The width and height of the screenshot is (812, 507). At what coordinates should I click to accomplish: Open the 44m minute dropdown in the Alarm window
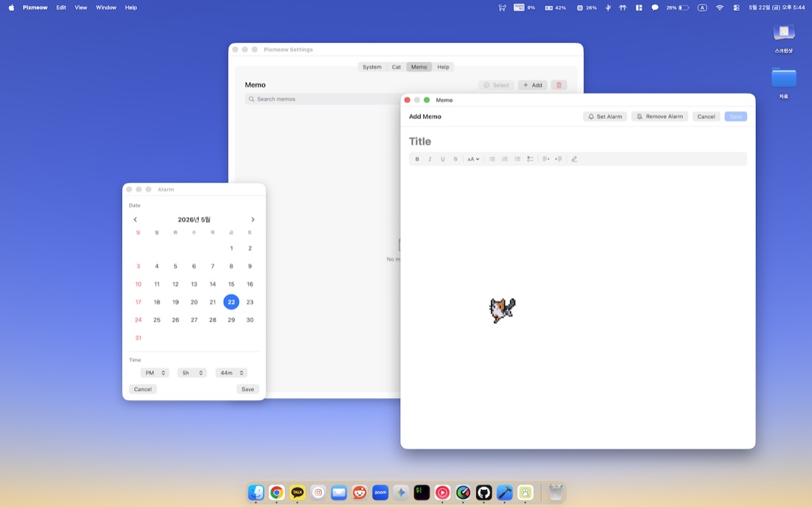click(x=231, y=373)
